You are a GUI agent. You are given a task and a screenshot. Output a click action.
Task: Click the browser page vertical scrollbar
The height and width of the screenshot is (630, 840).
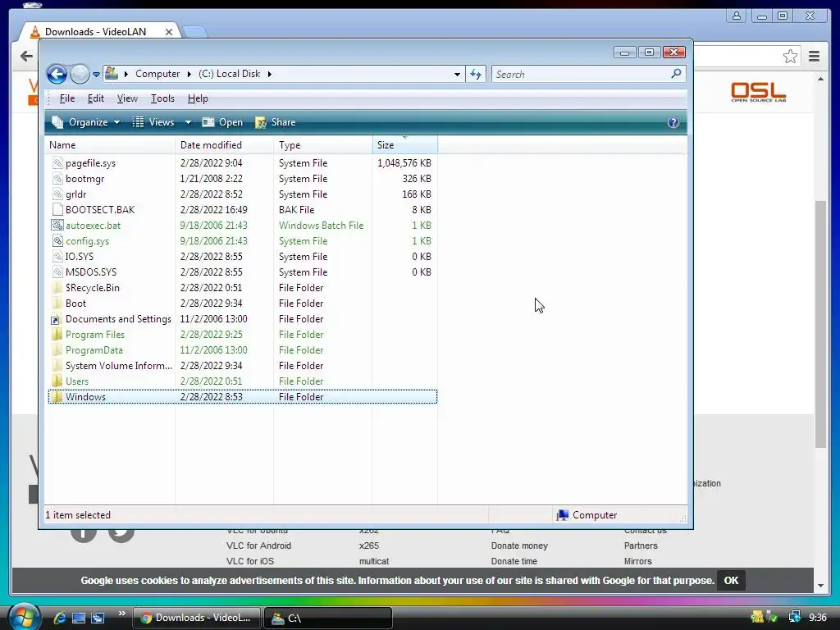(x=820, y=324)
